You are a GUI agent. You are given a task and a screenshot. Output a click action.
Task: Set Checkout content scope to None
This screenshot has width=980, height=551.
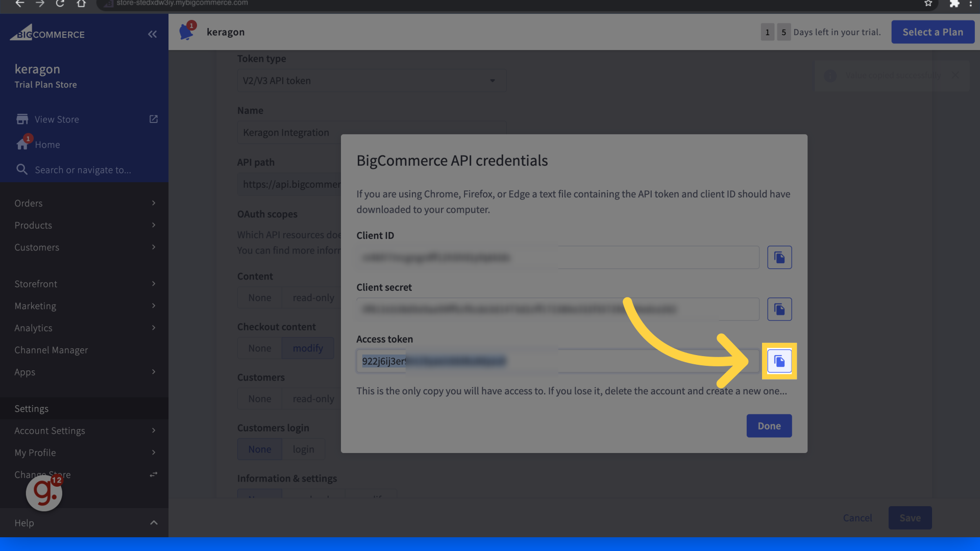click(259, 348)
